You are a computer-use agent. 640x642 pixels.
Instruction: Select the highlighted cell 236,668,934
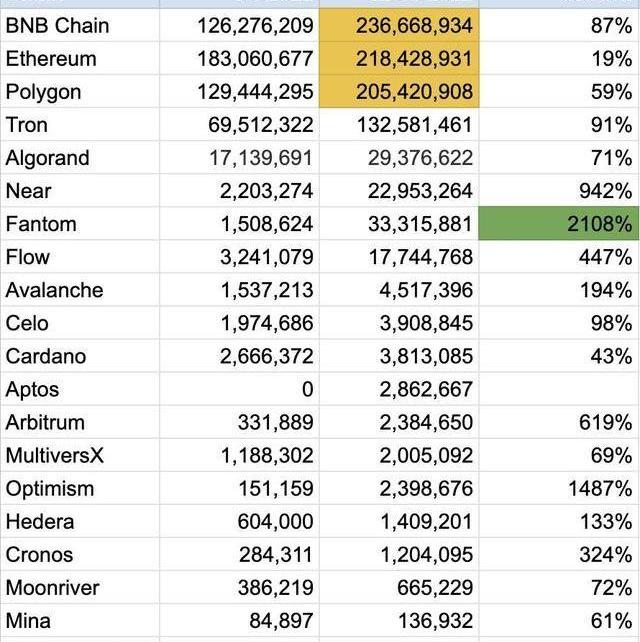(x=399, y=25)
